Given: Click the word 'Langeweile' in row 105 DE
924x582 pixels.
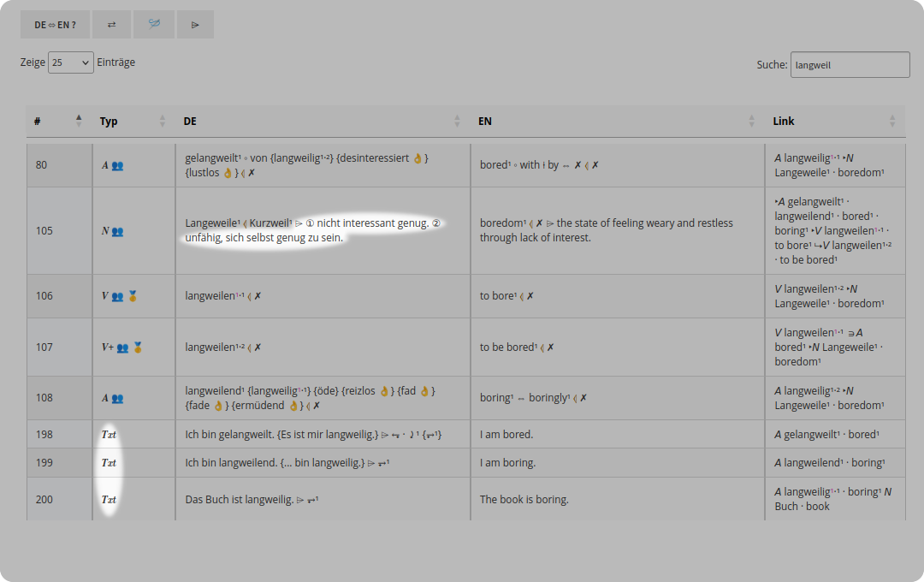Looking at the screenshot, I should (x=212, y=223).
